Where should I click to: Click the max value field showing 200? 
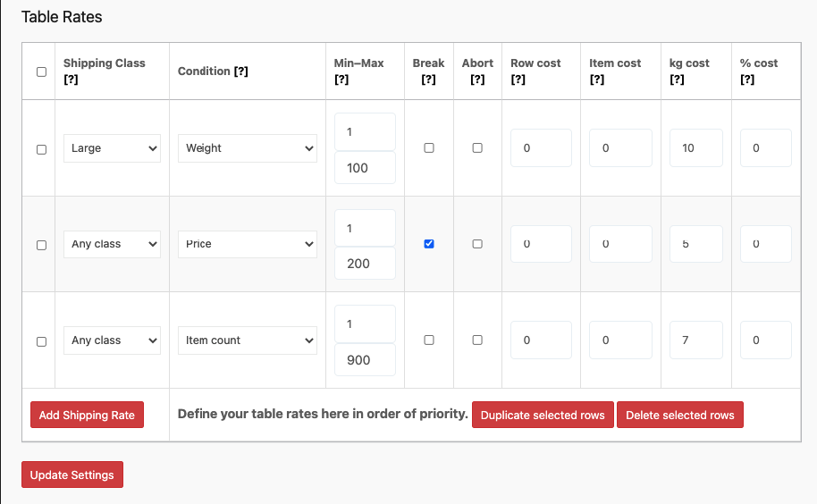(365, 264)
